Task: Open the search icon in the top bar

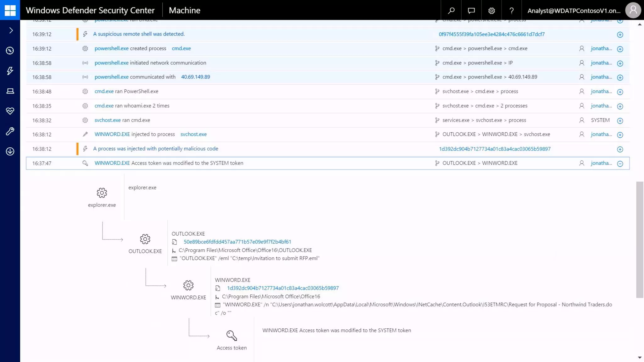Action: 451,10
